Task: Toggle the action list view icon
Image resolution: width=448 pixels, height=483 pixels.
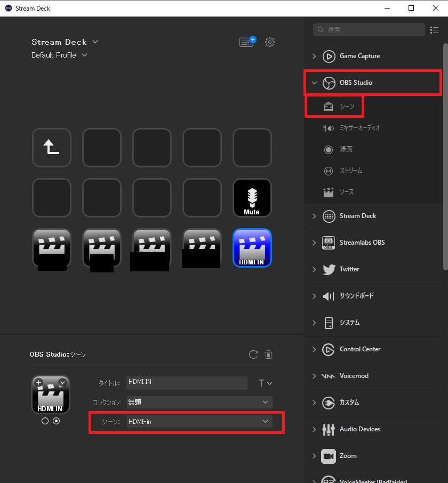Action: point(435,30)
